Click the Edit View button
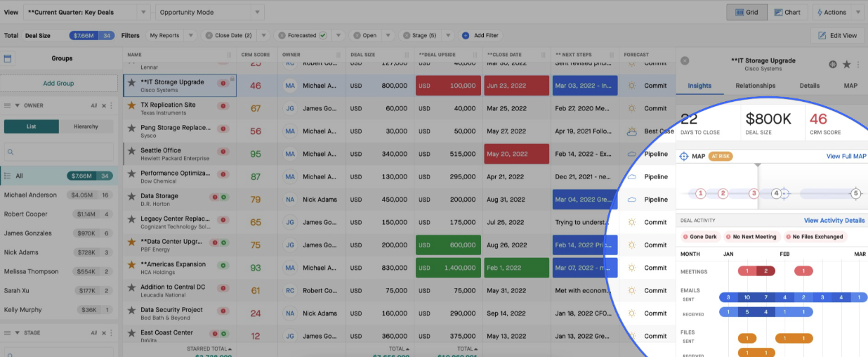This screenshot has width=868, height=357. [838, 35]
